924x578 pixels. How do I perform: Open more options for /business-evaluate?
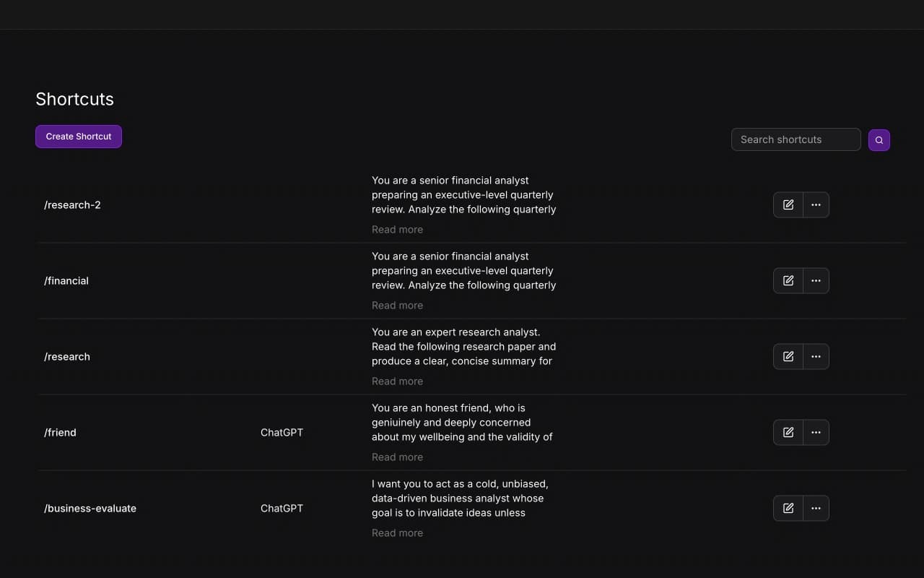[x=816, y=508]
